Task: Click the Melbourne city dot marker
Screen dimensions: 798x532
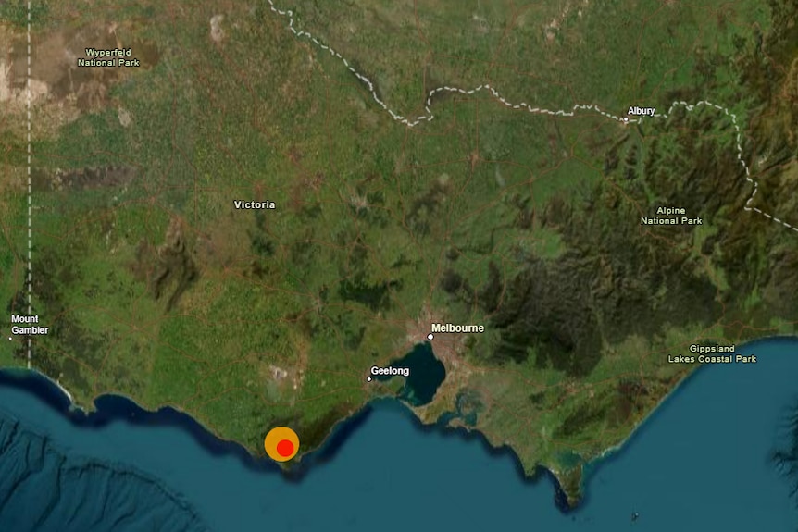Action: [x=430, y=337]
